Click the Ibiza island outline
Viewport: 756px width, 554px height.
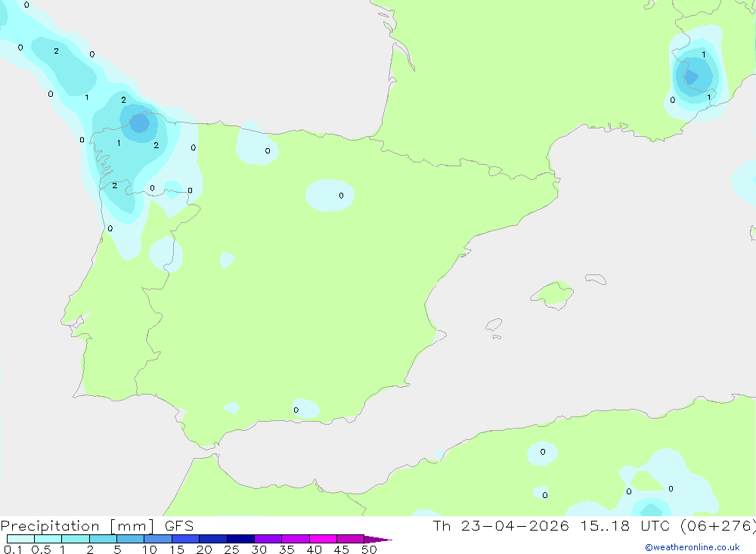(x=494, y=325)
